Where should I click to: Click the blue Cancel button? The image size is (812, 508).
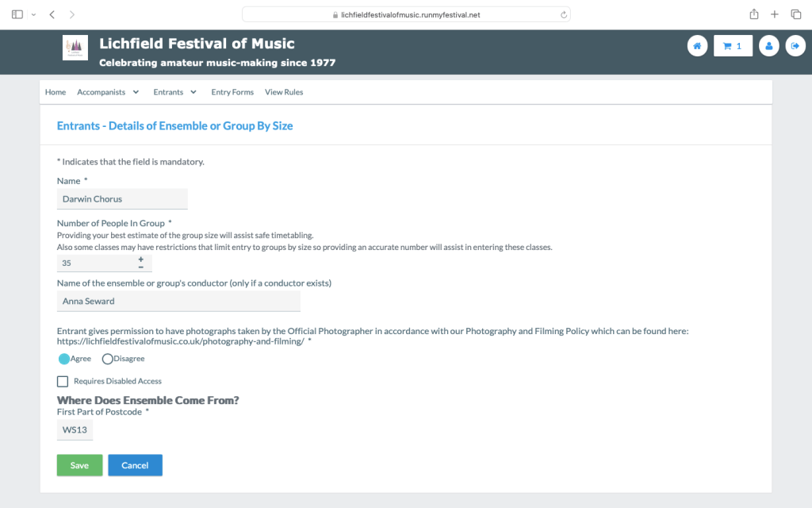[x=135, y=465]
